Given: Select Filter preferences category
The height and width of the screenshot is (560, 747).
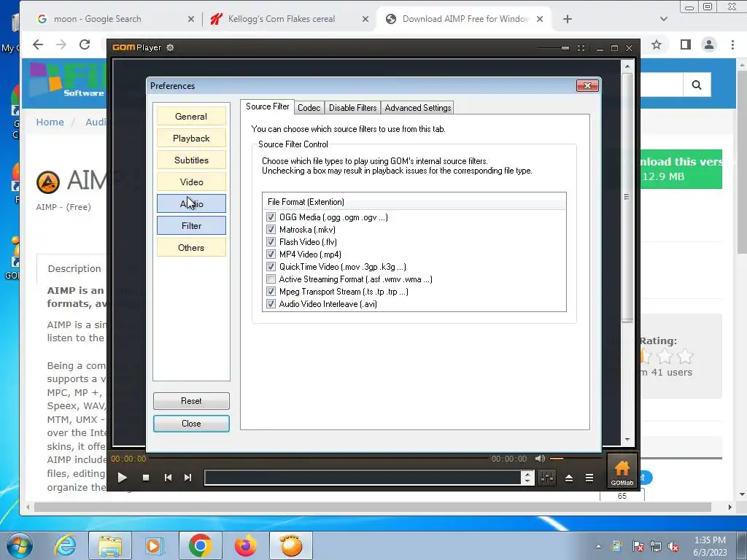Looking at the screenshot, I should (x=191, y=226).
